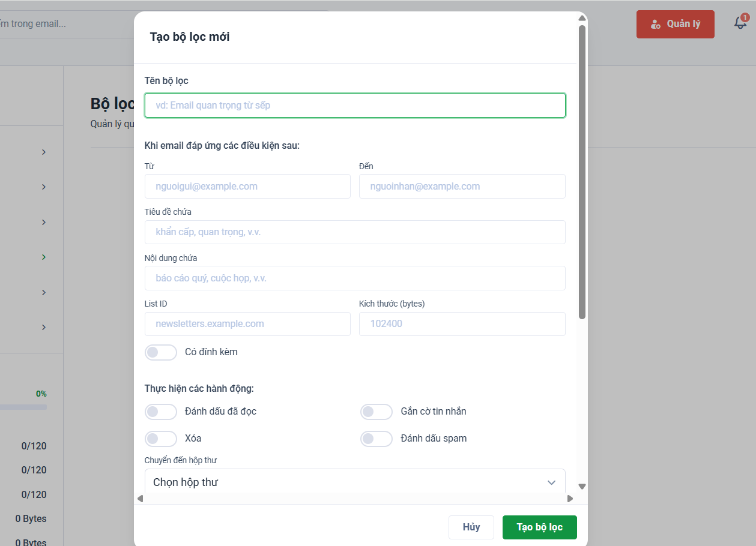The width and height of the screenshot is (756, 546).
Task: Open the notifications bell icon
Action: [740, 23]
